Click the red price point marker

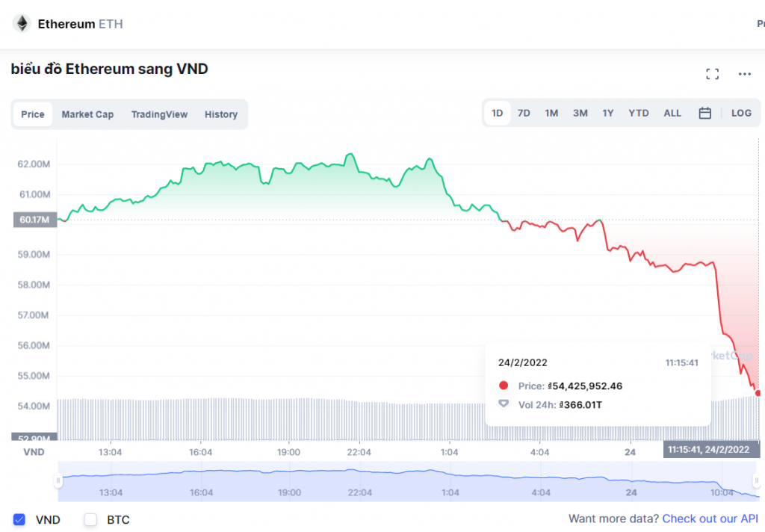(758, 393)
